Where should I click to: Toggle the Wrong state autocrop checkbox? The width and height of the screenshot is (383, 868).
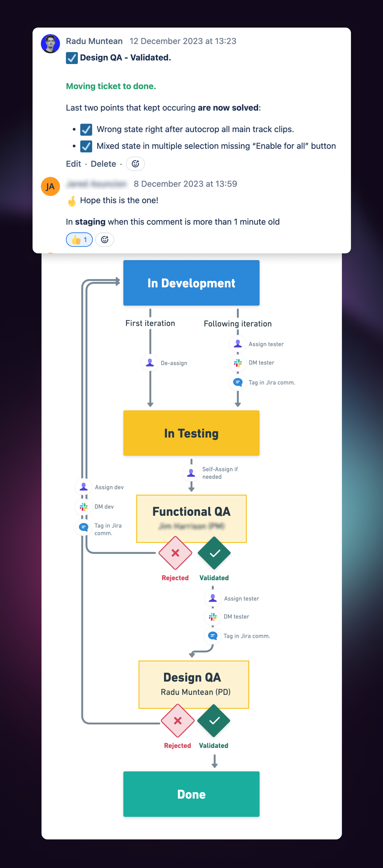pyautogui.click(x=86, y=129)
